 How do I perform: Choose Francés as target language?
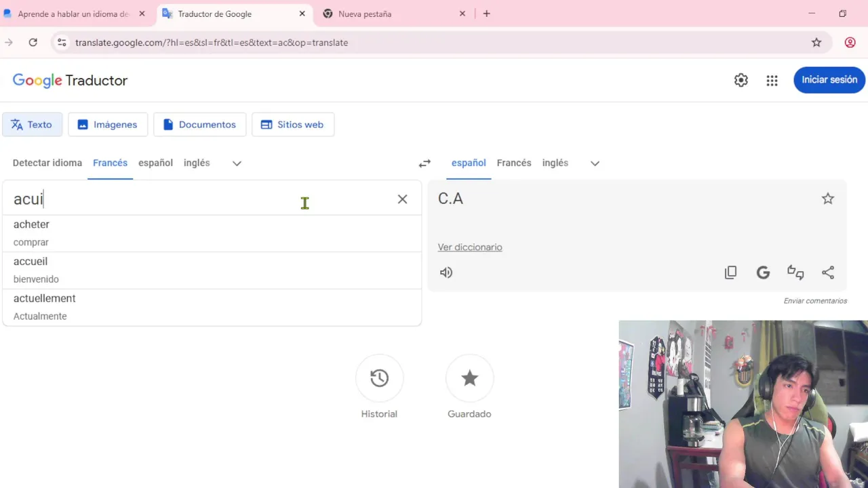[x=514, y=163]
